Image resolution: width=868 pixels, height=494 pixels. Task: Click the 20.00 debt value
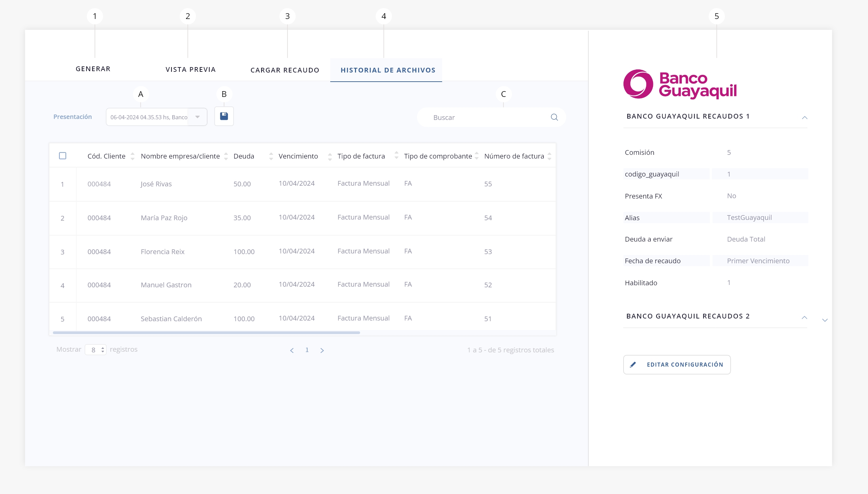click(x=242, y=285)
